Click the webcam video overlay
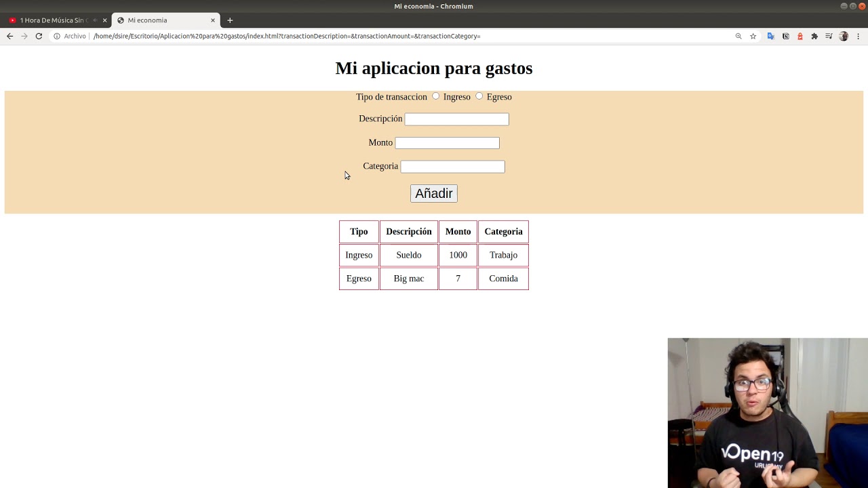This screenshot has height=488, width=868. 768,413
